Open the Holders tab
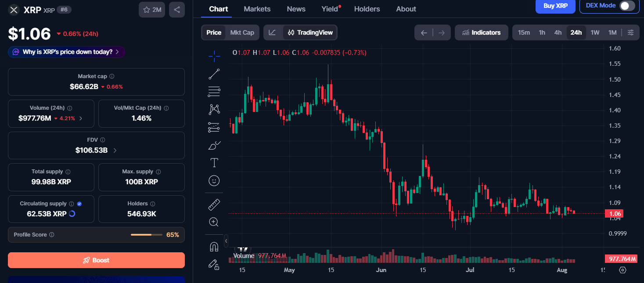This screenshot has height=283, width=644. coord(367,9)
